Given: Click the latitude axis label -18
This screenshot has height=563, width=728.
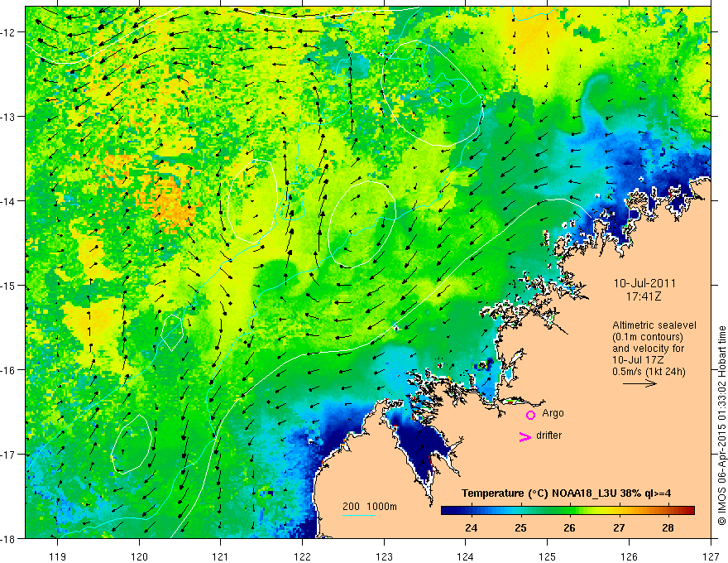Looking at the screenshot, I should coord(8,538).
